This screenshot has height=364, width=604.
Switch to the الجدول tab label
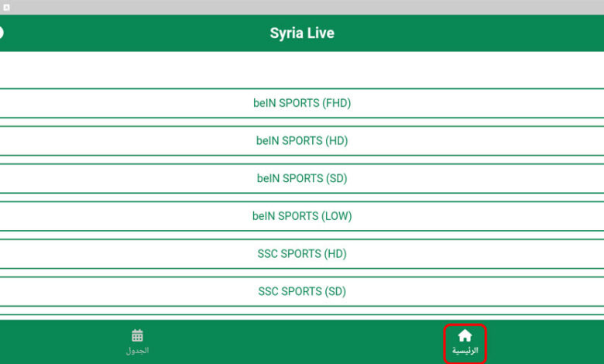pyautogui.click(x=137, y=351)
